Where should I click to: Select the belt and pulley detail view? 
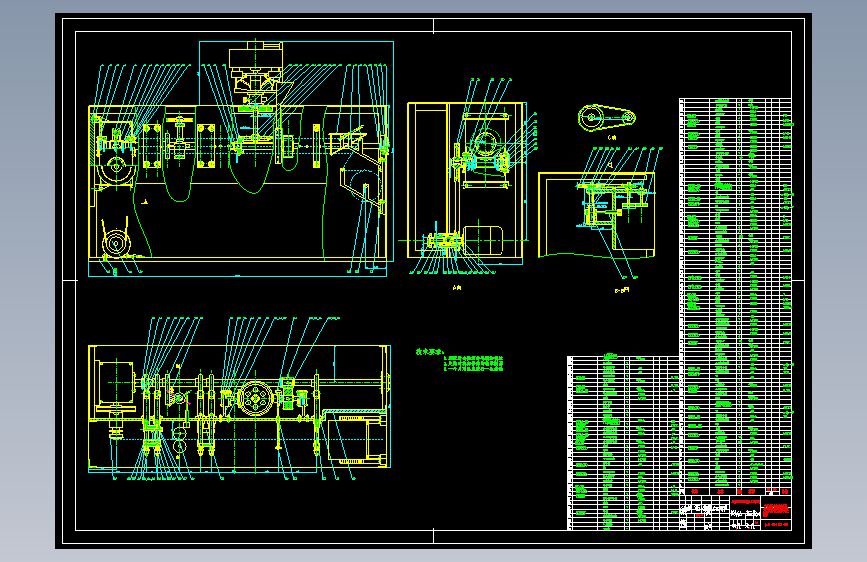607,118
